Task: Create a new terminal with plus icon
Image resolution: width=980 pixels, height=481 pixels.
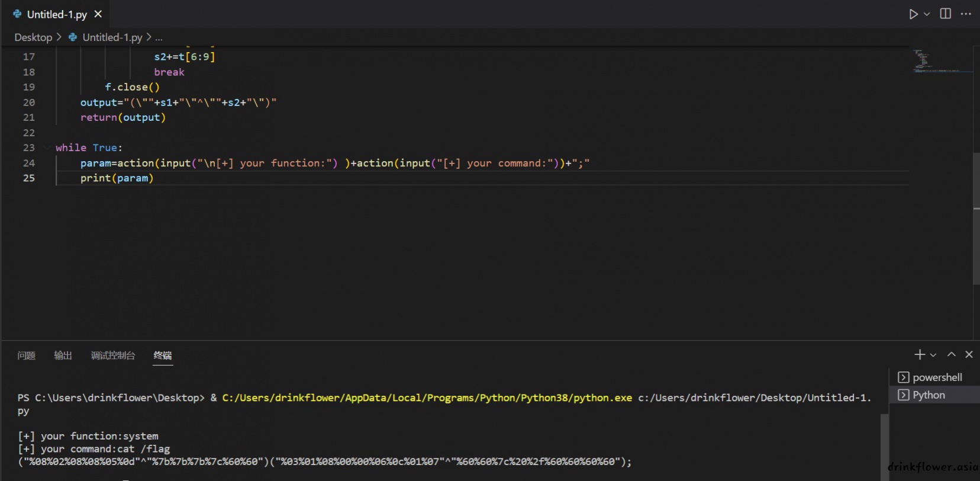Action: click(920, 355)
